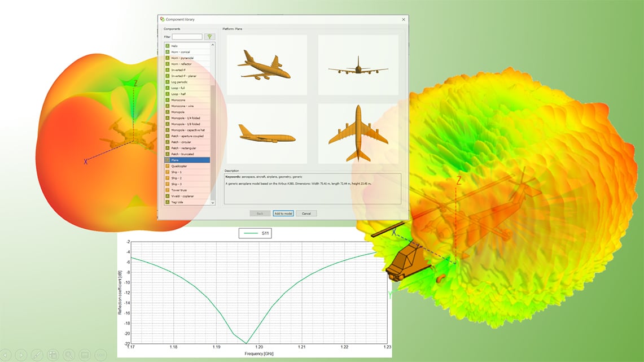Click the next navigation arrow icon
The height and width of the screenshot is (362, 644).
click(21, 354)
